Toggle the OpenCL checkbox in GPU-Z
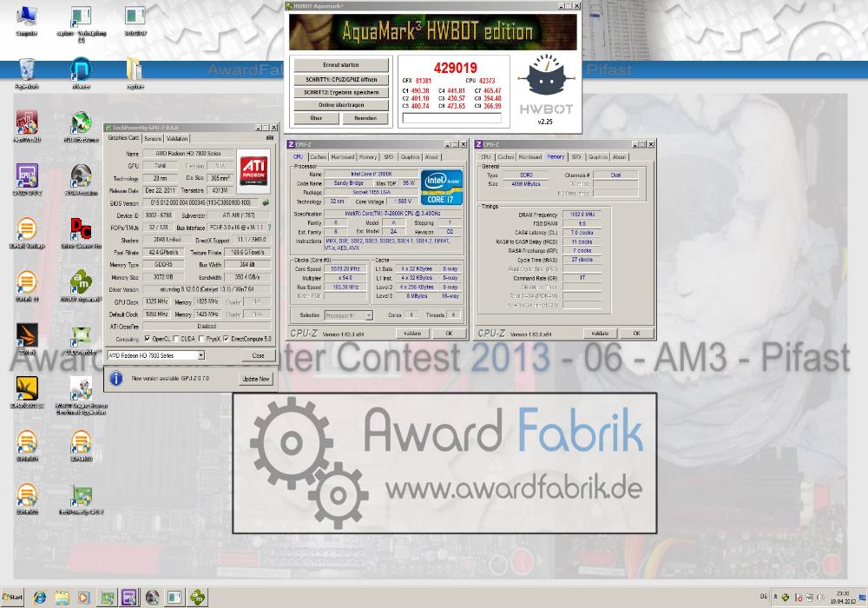This screenshot has height=608, width=868. [x=148, y=339]
